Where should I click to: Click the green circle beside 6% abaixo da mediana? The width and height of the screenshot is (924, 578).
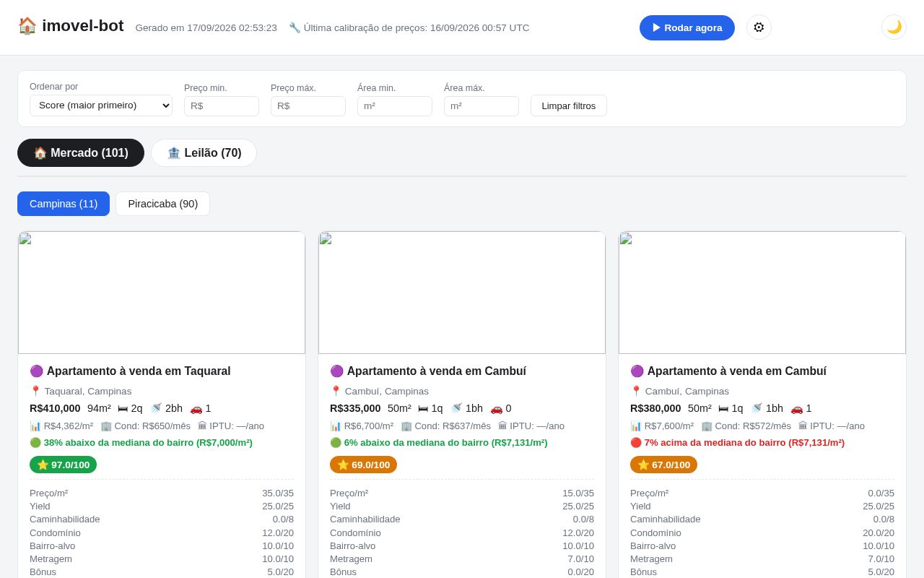click(336, 443)
